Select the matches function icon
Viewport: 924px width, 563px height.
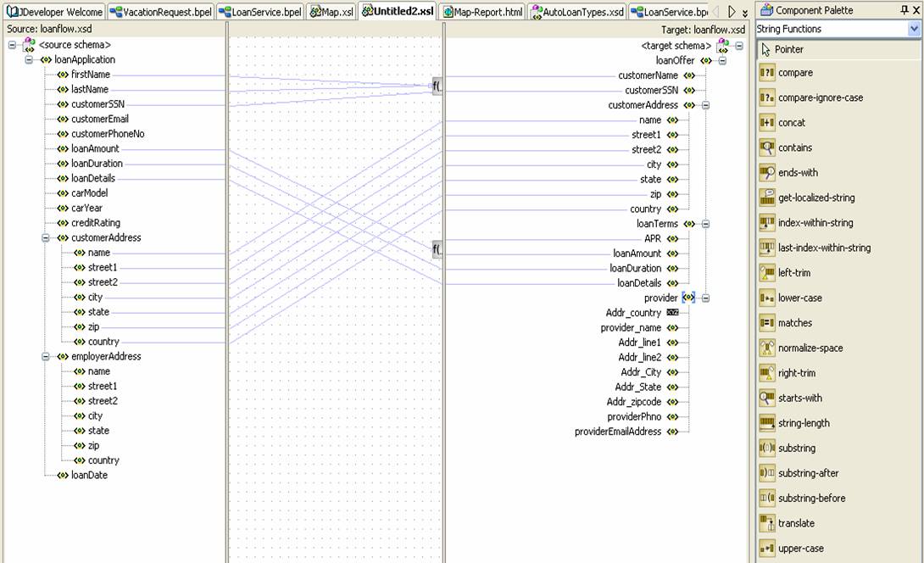click(766, 323)
